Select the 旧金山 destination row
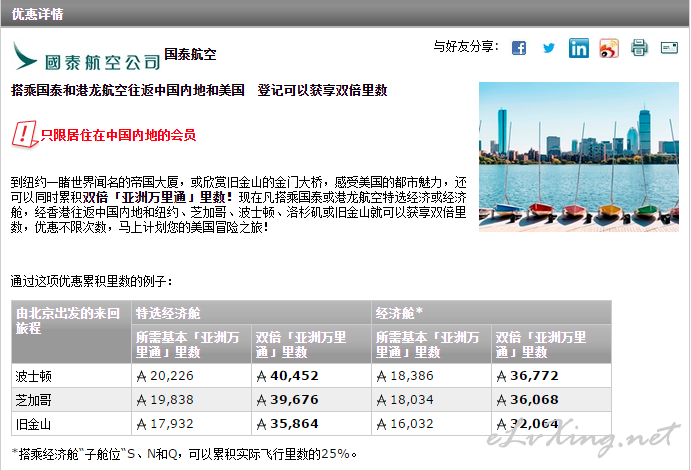Image resolution: width=691 pixels, height=470 pixels. pyautogui.click(x=34, y=424)
